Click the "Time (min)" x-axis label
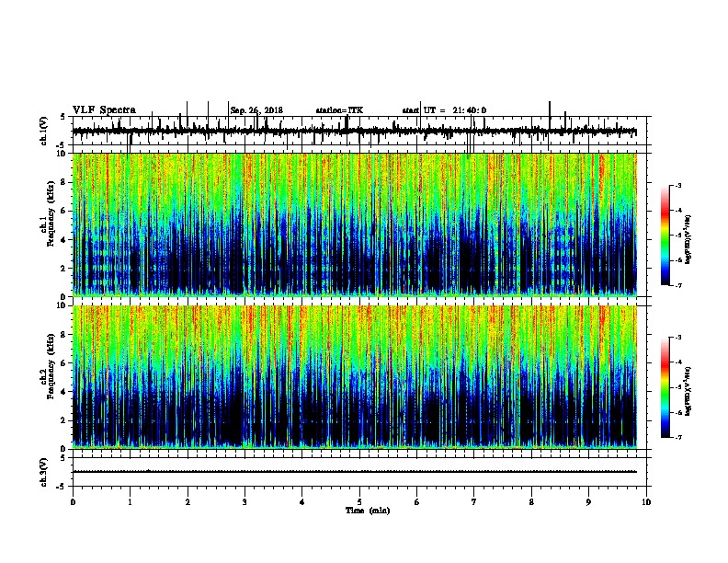 [368, 511]
